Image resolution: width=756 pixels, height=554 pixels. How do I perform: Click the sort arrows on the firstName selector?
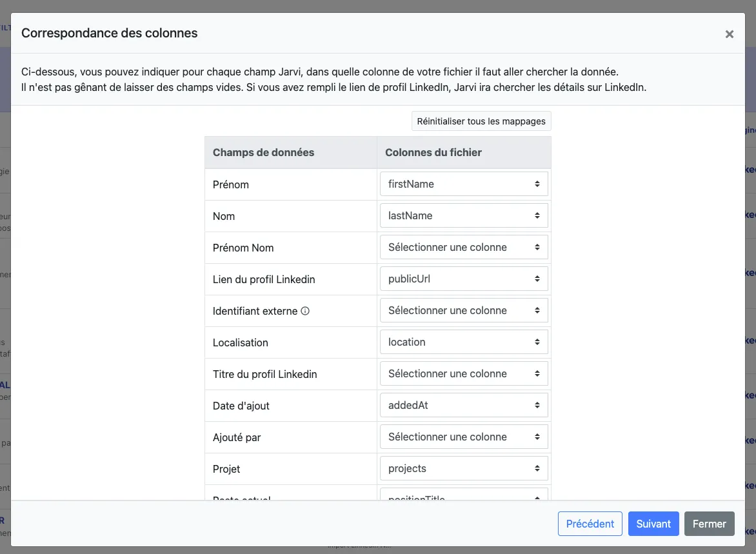(x=537, y=184)
